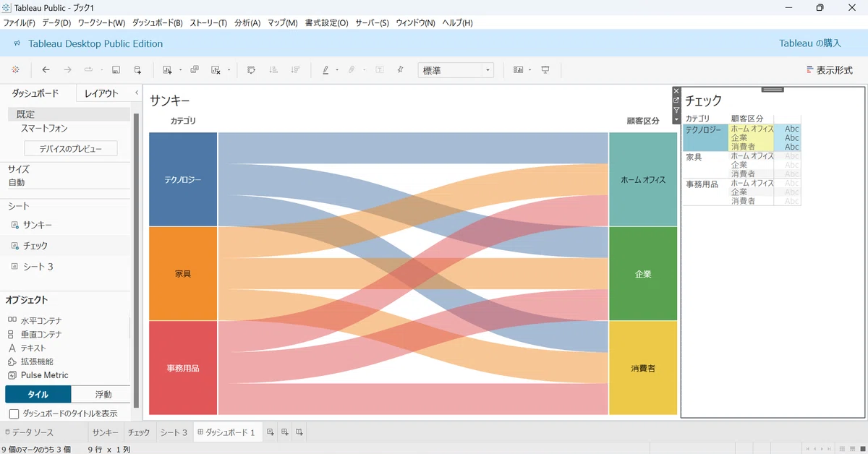Click the 表示形式 Show Me button
Image resolution: width=868 pixels, height=454 pixels.
click(x=830, y=70)
